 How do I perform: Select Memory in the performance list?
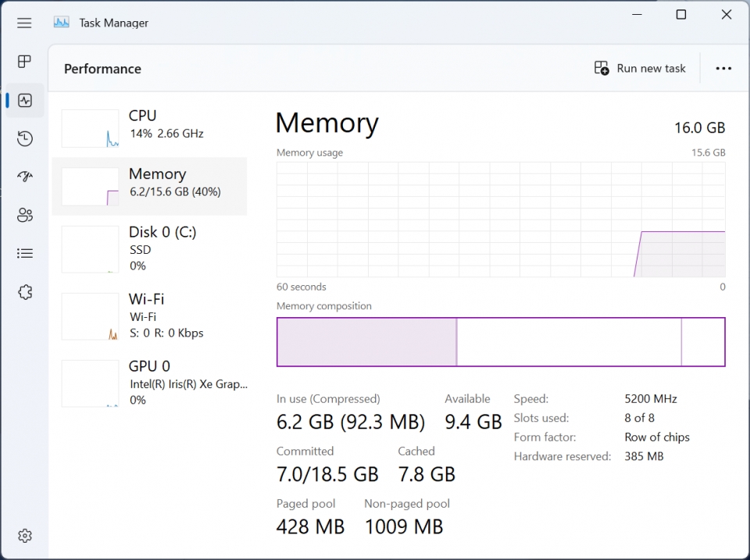click(x=149, y=186)
